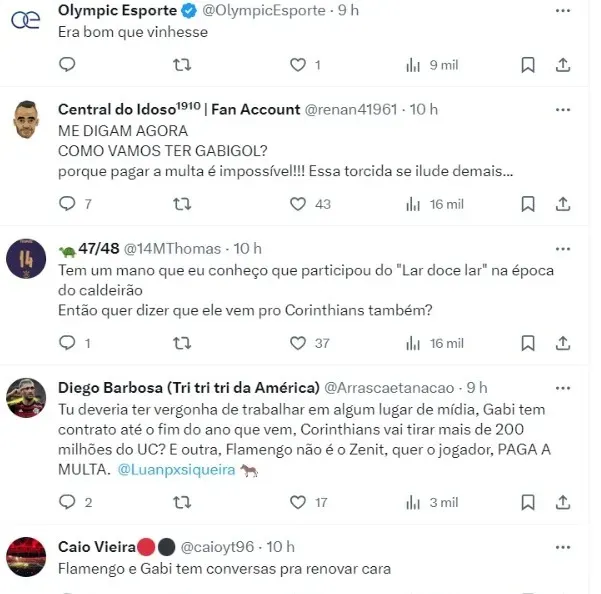Repost the Central do Idoso tweet
This screenshot has height=594, width=601.
point(182,204)
